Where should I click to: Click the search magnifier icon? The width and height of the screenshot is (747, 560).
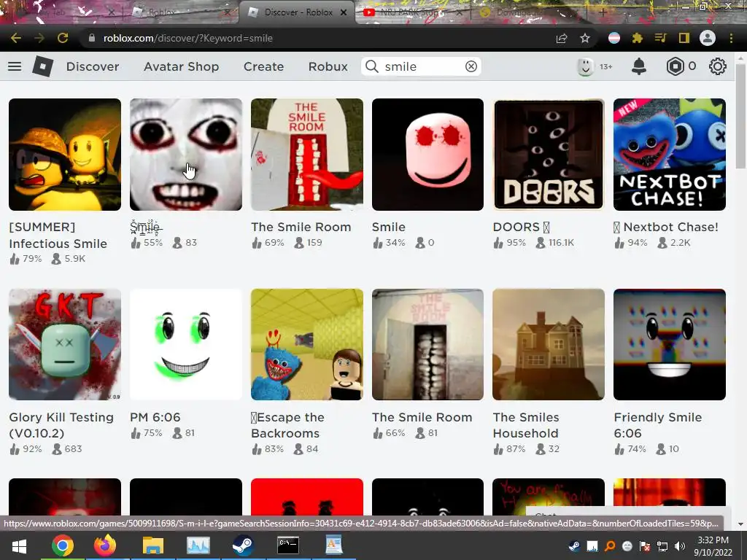(371, 66)
